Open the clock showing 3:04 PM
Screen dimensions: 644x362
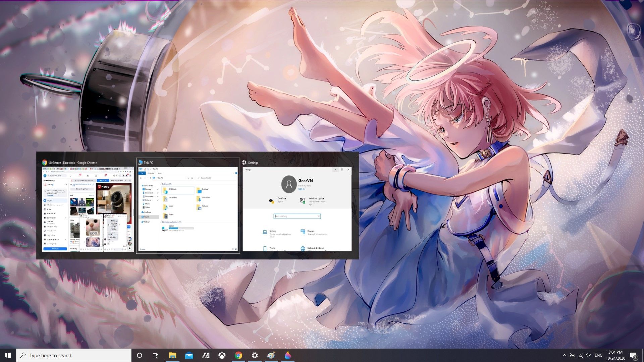click(x=615, y=355)
